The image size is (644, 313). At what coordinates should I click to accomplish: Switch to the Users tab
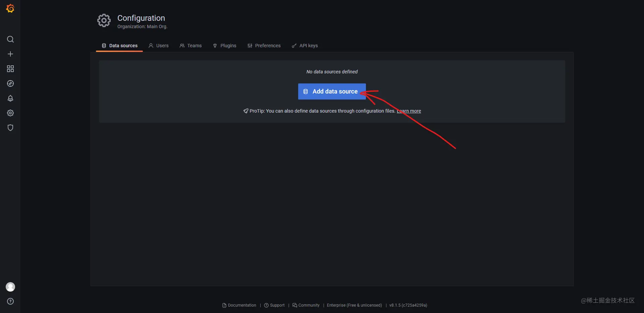(159, 46)
